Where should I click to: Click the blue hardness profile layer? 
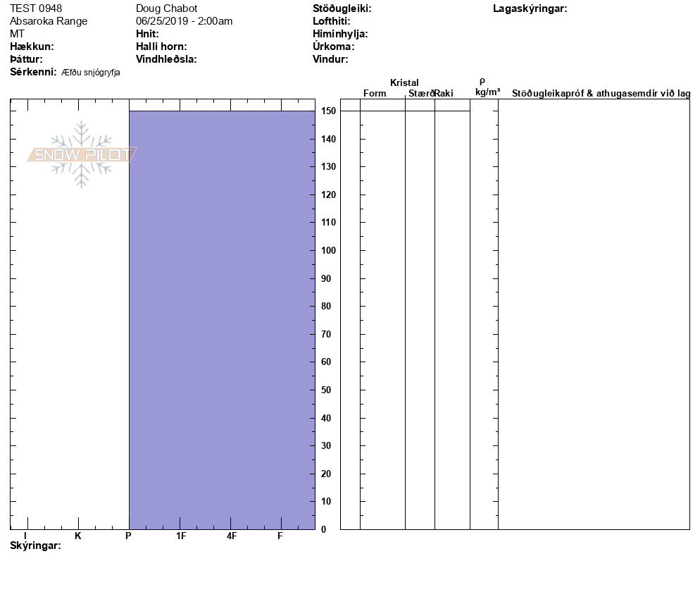click(222, 320)
